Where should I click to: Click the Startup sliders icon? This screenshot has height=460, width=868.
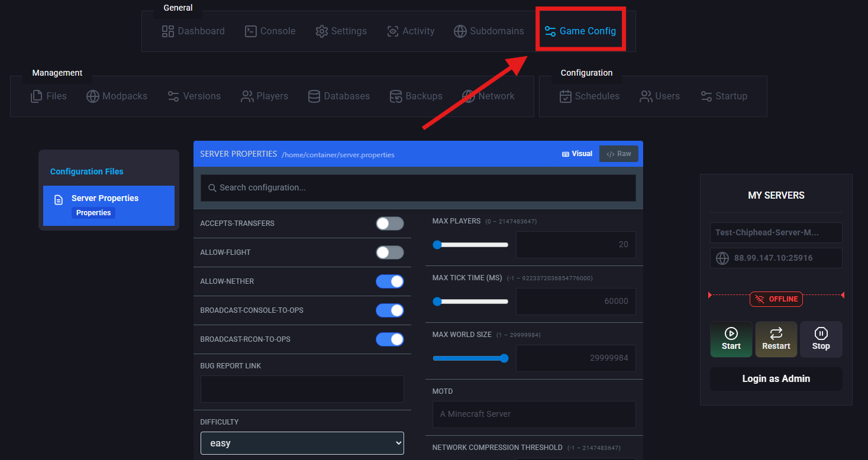(706, 96)
